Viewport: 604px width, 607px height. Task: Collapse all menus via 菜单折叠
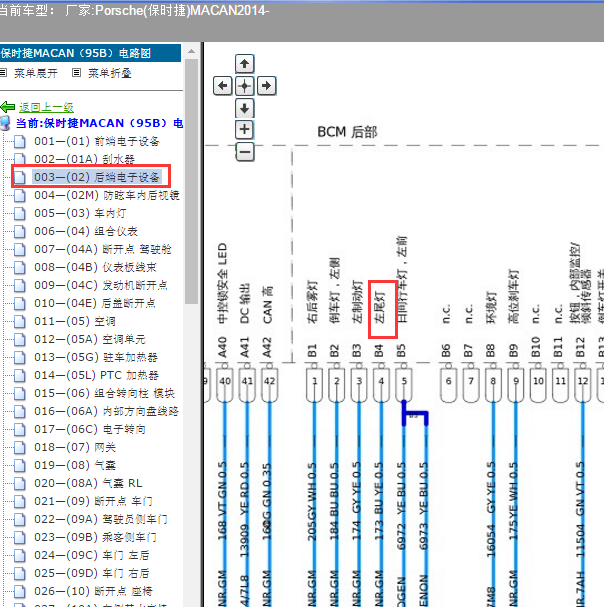(110, 73)
